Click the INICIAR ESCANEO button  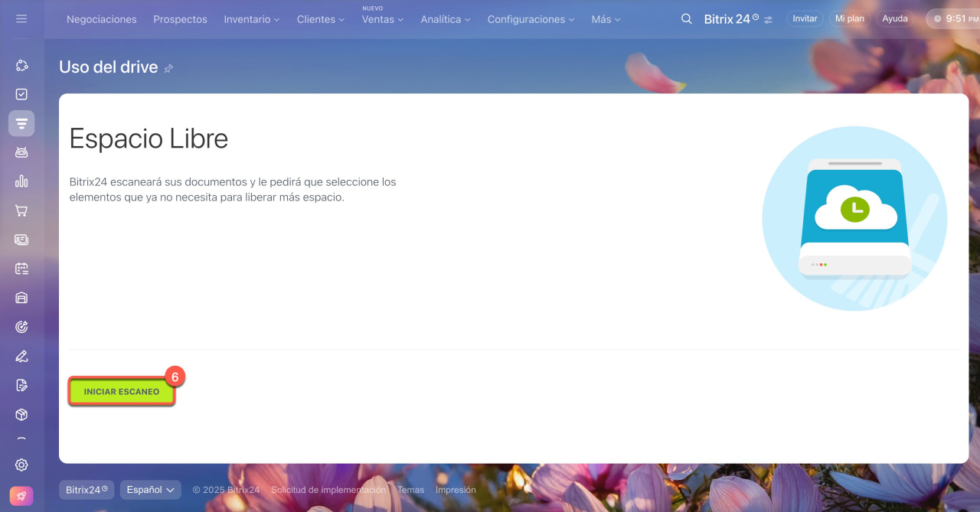[x=122, y=392]
